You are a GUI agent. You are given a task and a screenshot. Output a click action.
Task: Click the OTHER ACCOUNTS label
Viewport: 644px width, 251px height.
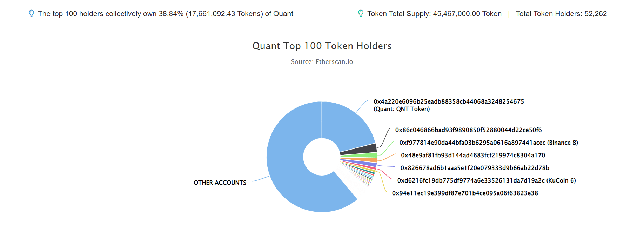coord(220,183)
